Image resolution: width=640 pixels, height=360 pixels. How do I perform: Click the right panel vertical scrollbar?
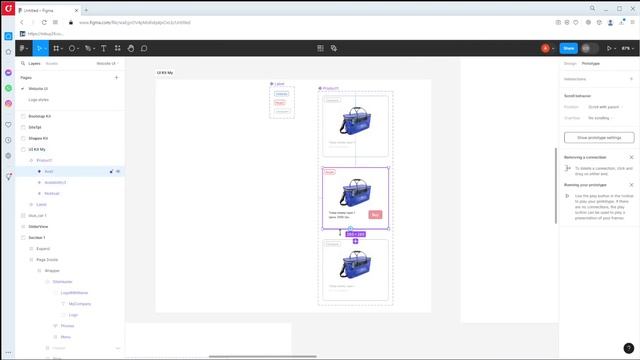point(556,186)
